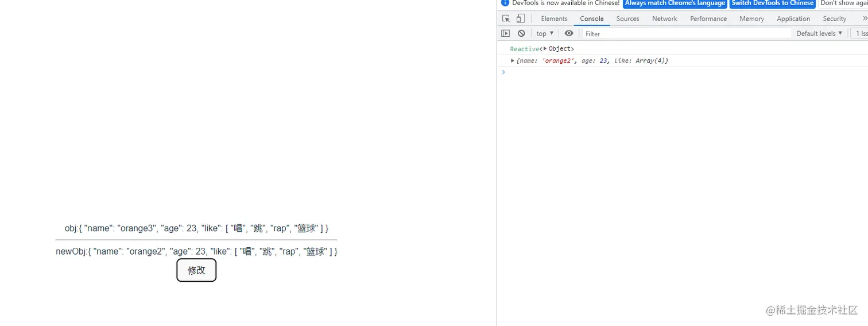Switch to the Sources tab
The height and width of the screenshot is (326, 868).
627,18
